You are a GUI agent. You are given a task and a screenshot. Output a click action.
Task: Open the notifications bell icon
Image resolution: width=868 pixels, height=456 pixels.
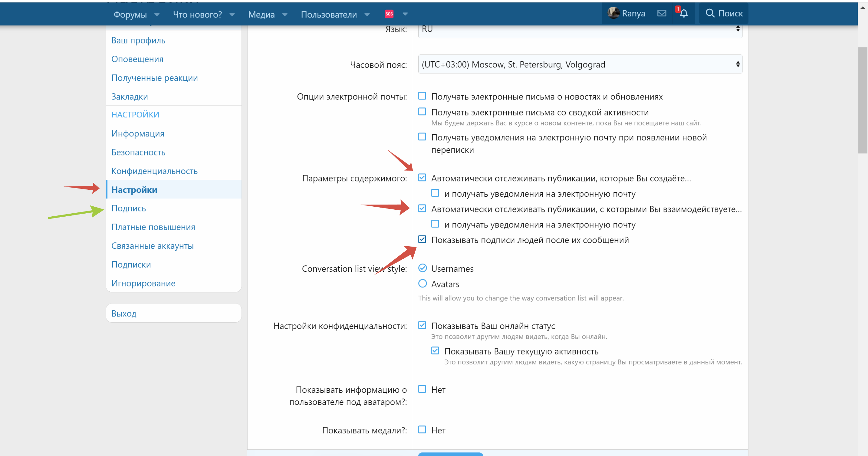pyautogui.click(x=683, y=14)
